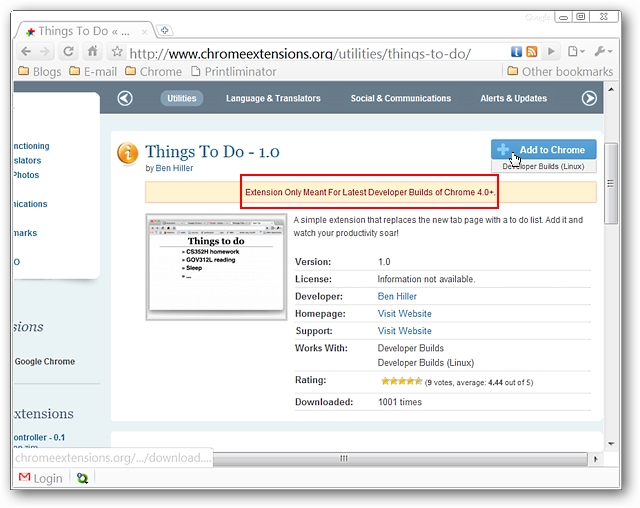Select the Utilities category tab
Viewport: 640px width, 508px height.
coord(182,98)
